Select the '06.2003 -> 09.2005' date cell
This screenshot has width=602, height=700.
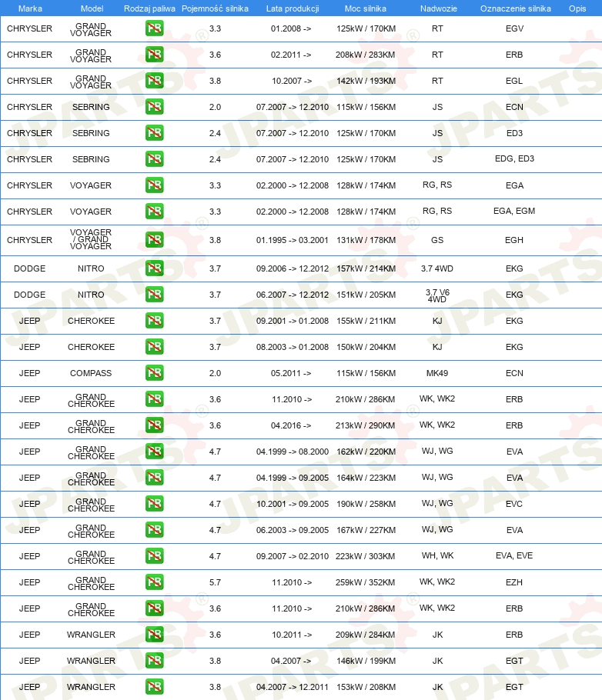pyautogui.click(x=293, y=530)
